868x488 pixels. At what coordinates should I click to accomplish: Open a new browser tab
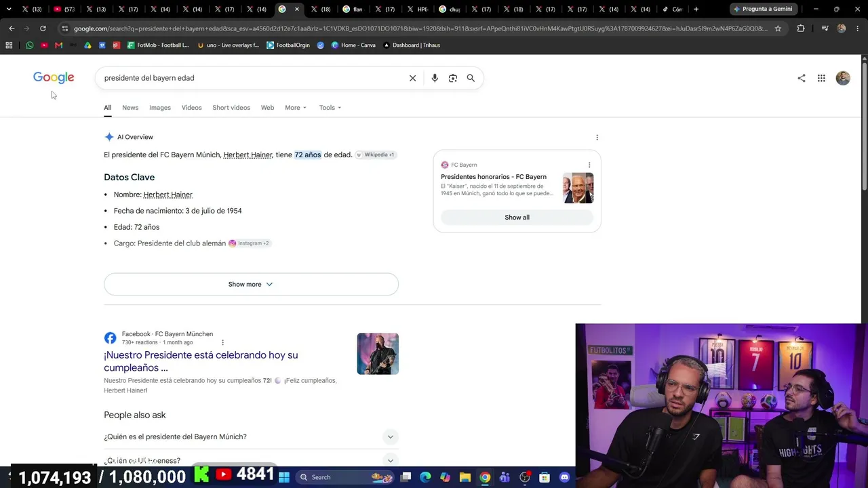(696, 9)
